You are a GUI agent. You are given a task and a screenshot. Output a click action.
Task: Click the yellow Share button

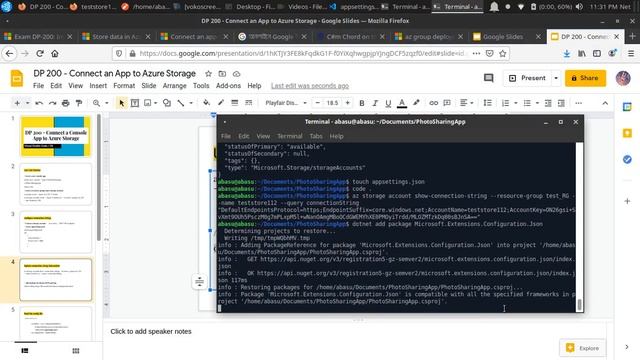point(585,78)
